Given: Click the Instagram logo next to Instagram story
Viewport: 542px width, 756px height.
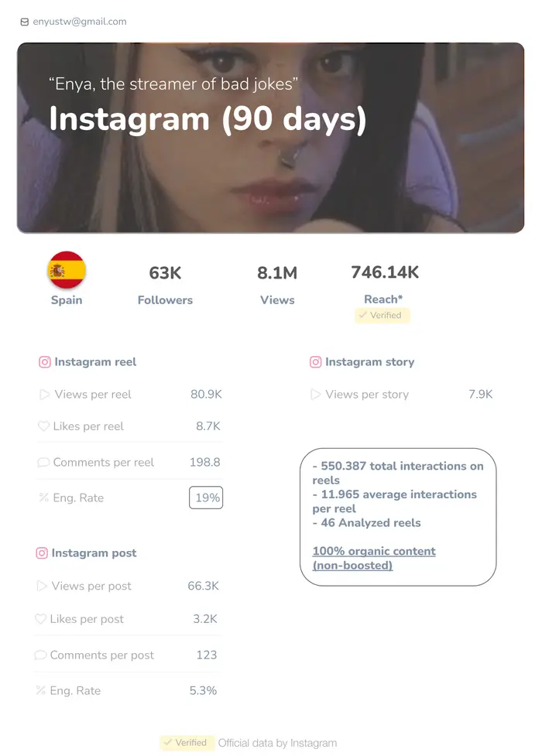Looking at the screenshot, I should click(x=315, y=362).
